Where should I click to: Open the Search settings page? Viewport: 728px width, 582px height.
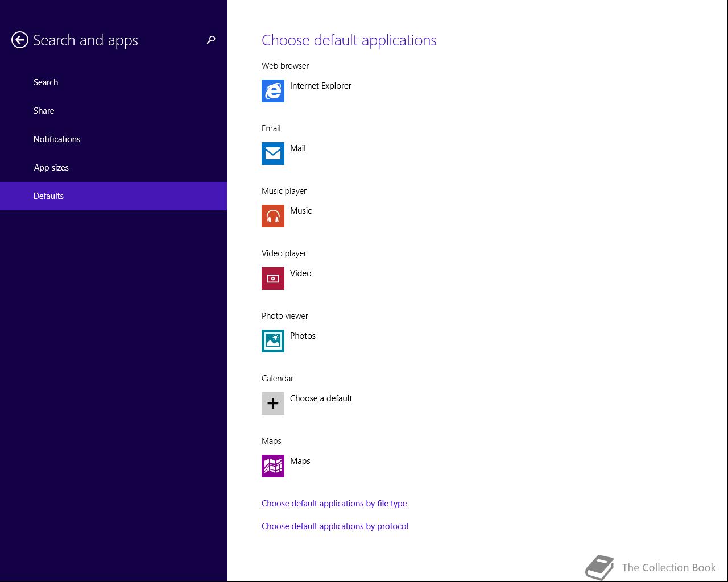tap(113, 82)
